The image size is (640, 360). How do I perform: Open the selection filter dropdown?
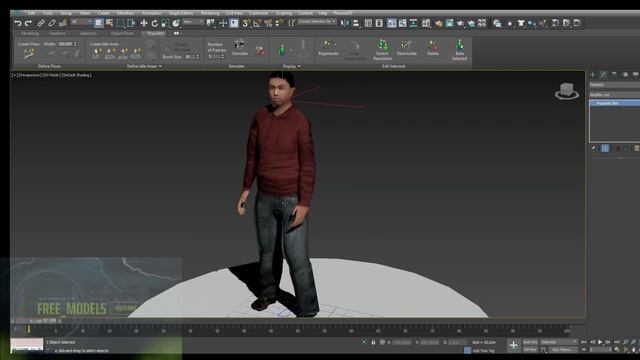click(81, 22)
